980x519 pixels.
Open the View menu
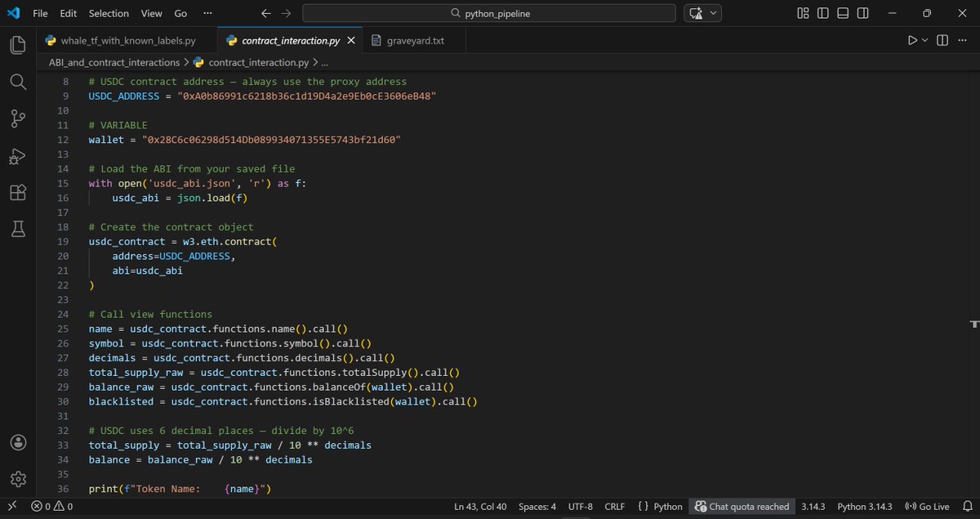click(151, 13)
